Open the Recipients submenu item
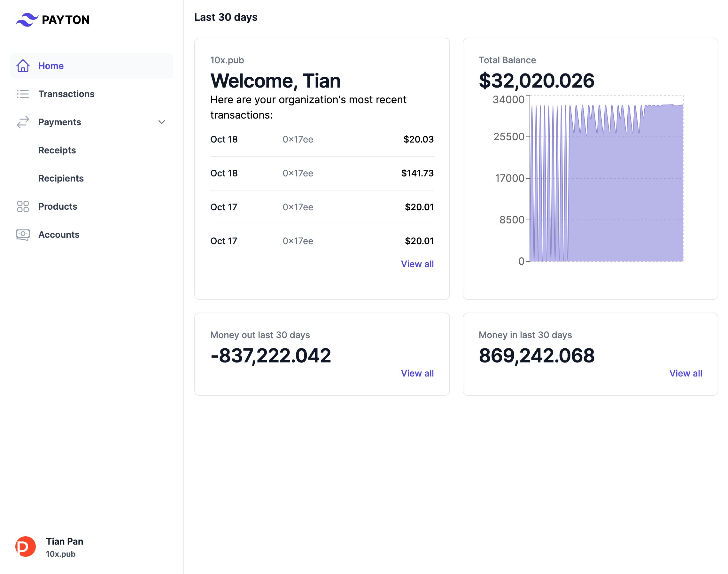728x574 pixels. [x=61, y=178]
